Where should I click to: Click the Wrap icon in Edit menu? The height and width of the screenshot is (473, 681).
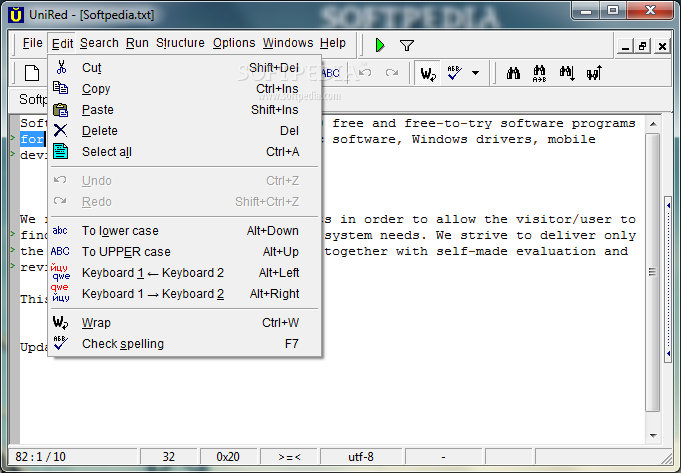(60, 322)
